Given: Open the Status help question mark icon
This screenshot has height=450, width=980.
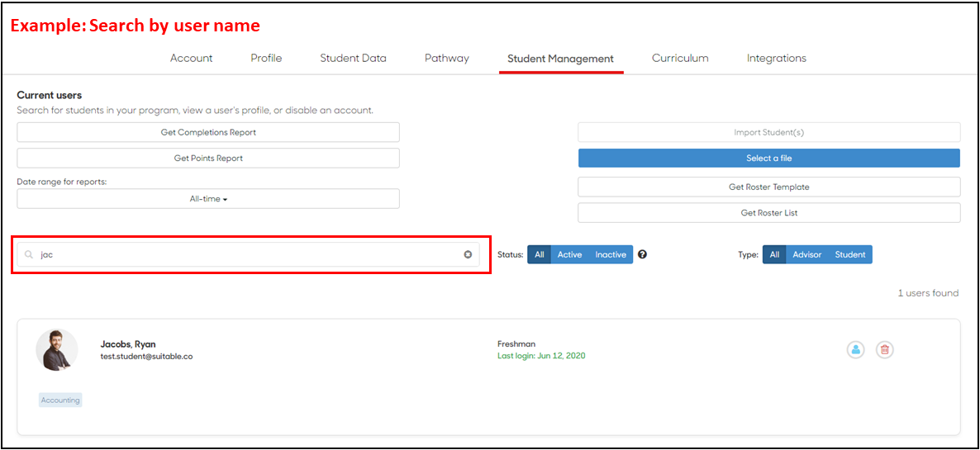Looking at the screenshot, I should click(x=642, y=254).
